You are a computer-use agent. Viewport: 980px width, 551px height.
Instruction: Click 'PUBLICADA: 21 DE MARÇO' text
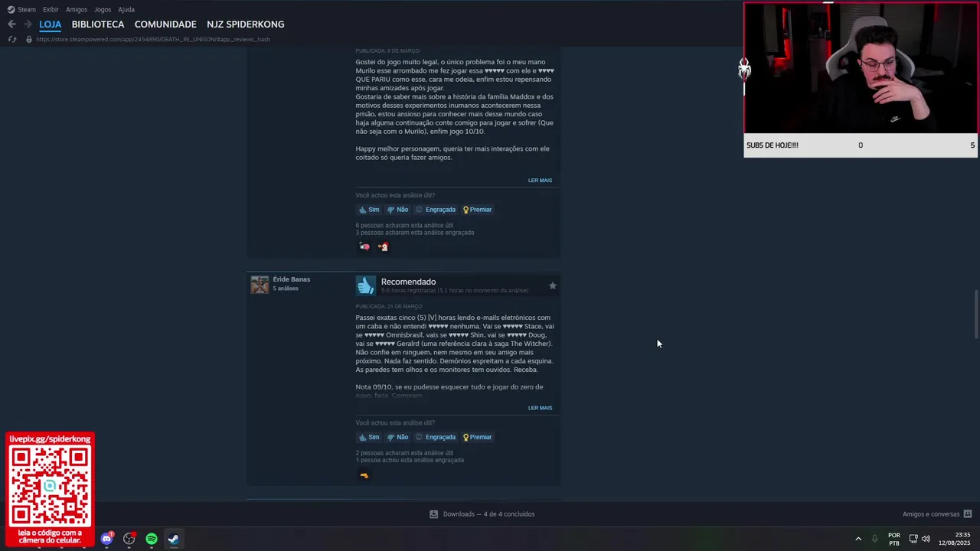coord(389,306)
